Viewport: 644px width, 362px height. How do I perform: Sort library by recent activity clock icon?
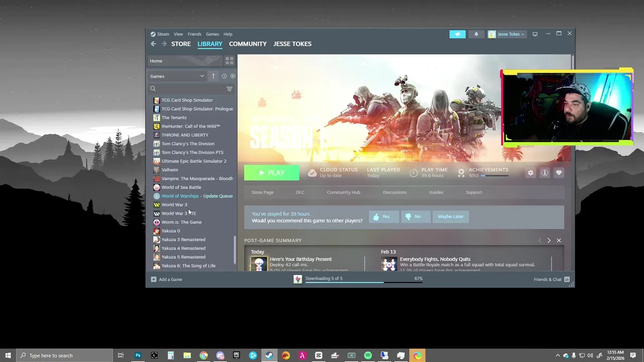pyautogui.click(x=224, y=76)
